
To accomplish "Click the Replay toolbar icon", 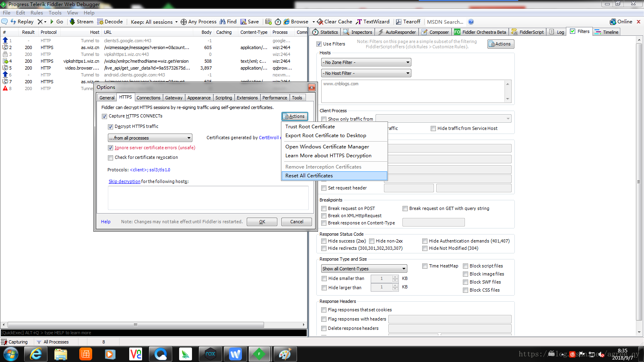I will pyautogui.click(x=13, y=22).
